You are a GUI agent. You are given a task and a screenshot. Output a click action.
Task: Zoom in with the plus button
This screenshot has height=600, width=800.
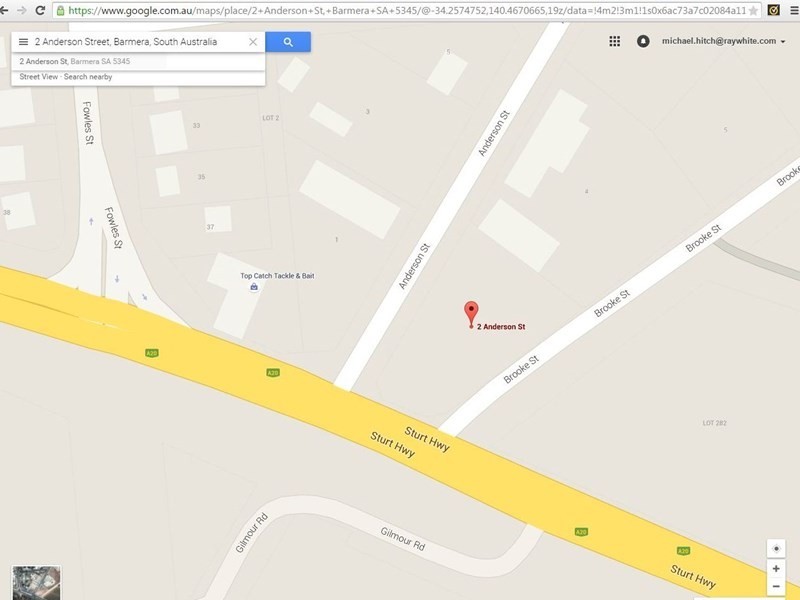point(776,568)
